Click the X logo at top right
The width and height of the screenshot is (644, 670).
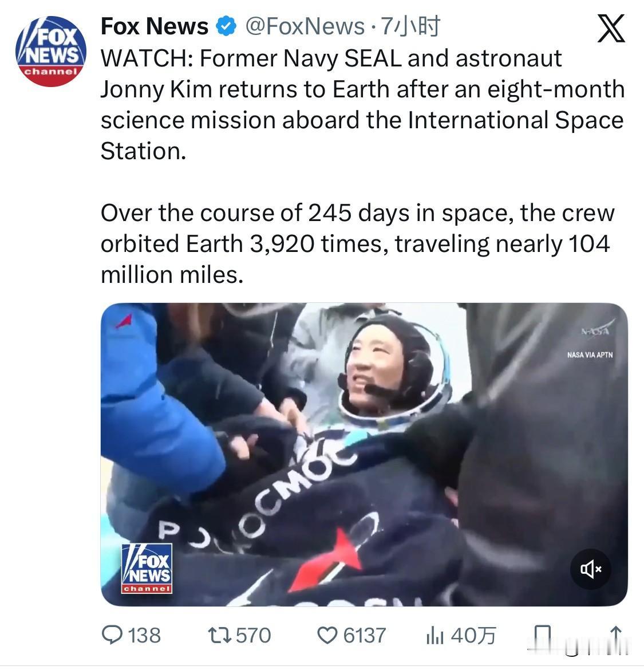[611, 29]
